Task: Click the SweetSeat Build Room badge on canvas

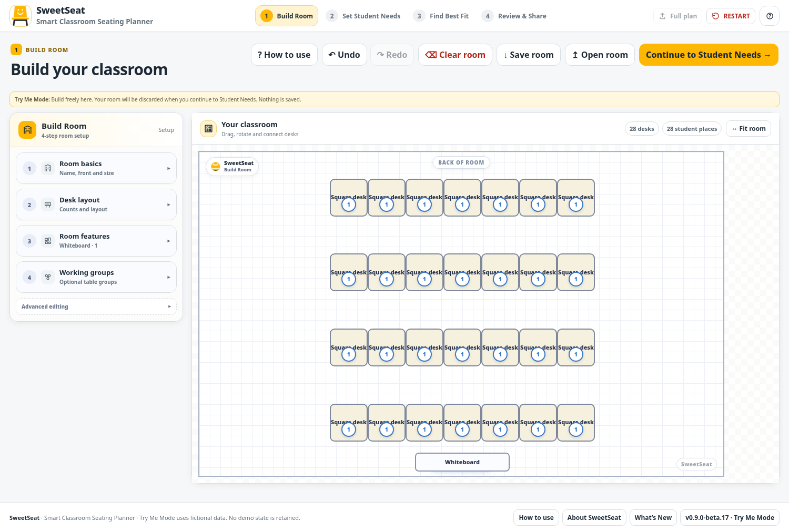Action: tap(232, 166)
